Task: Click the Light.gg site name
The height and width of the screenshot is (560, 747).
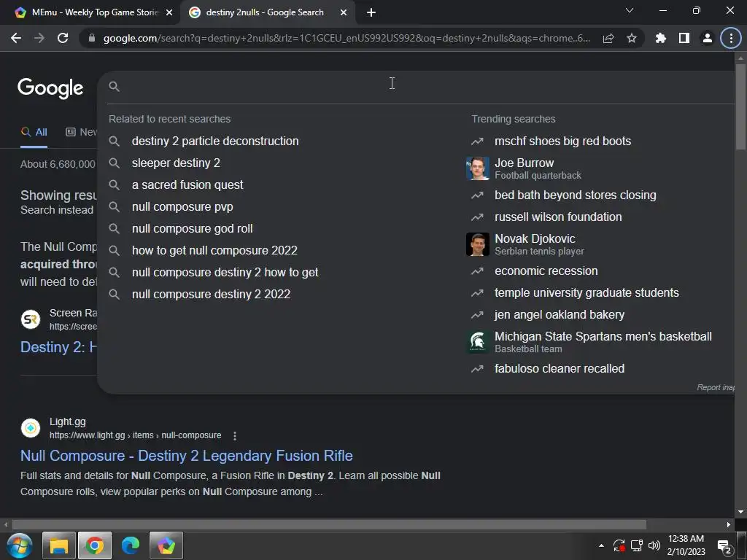Action: (68, 421)
